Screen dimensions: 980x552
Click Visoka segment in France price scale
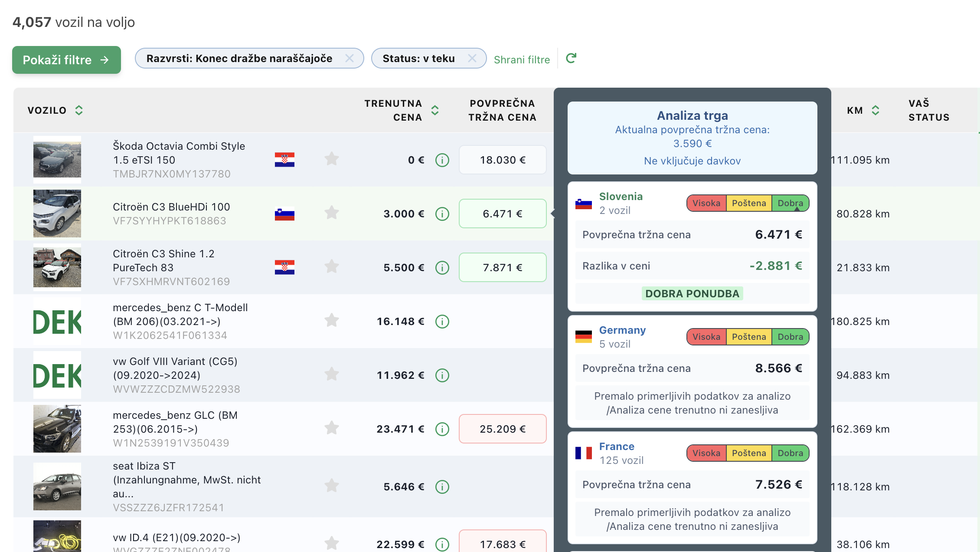tap(706, 453)
